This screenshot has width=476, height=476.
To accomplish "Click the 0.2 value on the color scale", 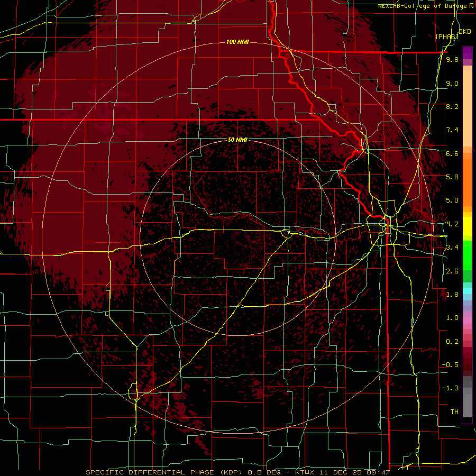I will (452, 342).
